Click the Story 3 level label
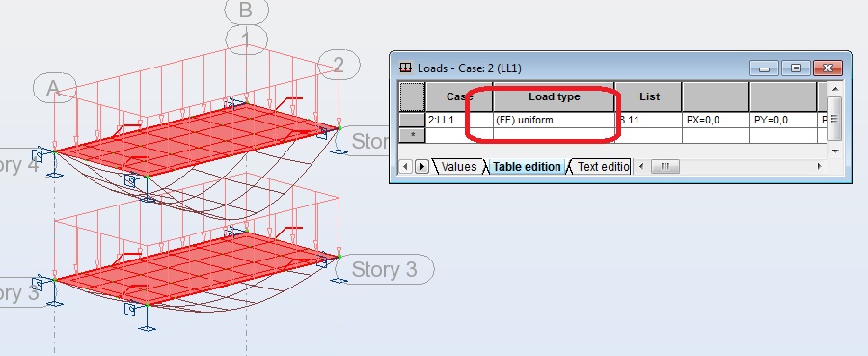This screenshot has width=868, height=356. [x=384, y=269]
